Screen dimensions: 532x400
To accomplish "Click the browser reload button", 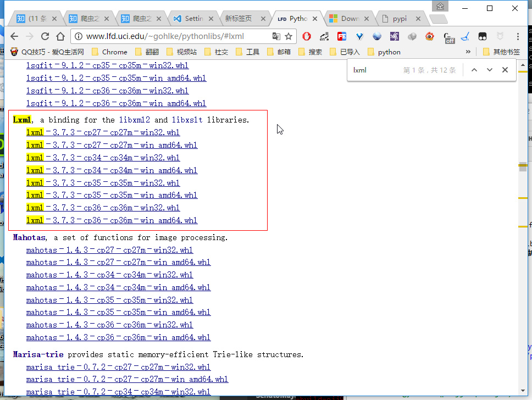I will pyautogui.click(x=45, y=36).
